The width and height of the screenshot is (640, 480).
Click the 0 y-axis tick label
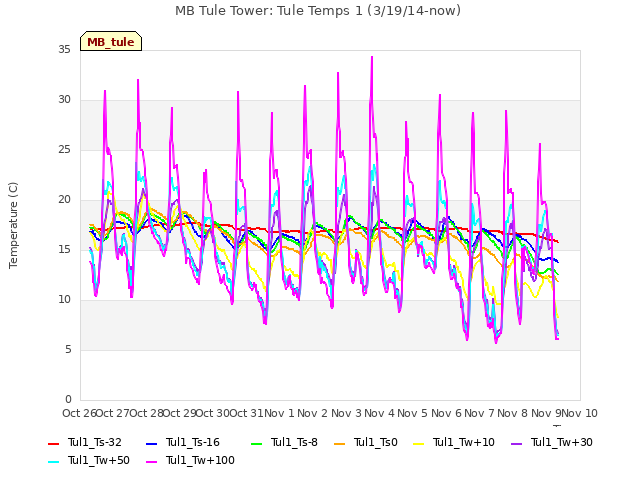pyautogui.click(x=68, y=400)
